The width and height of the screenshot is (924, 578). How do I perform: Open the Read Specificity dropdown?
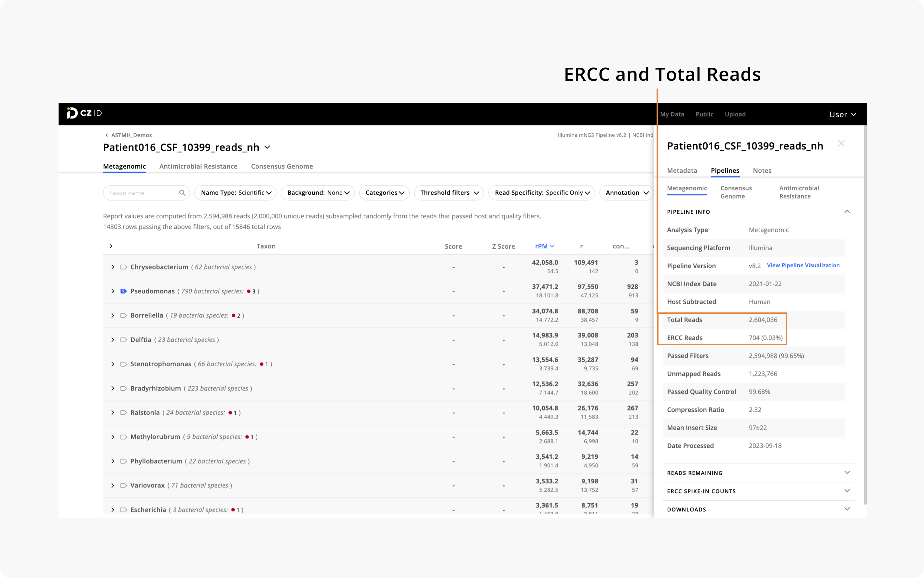(x=541, y=193)
